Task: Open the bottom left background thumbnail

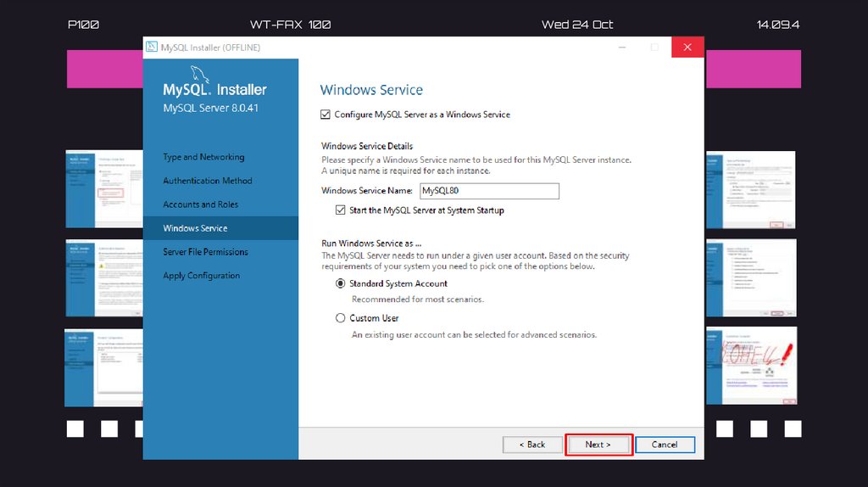Action: click(103, 368)
